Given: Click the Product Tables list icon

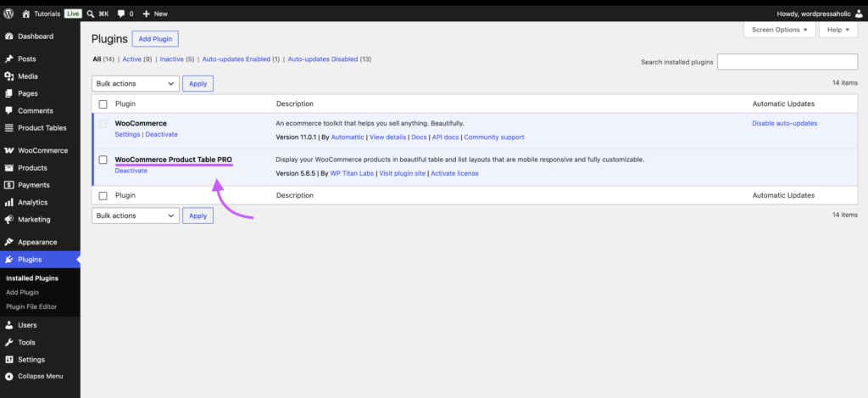Looking at the screenshot, I should tap(8, 127).
